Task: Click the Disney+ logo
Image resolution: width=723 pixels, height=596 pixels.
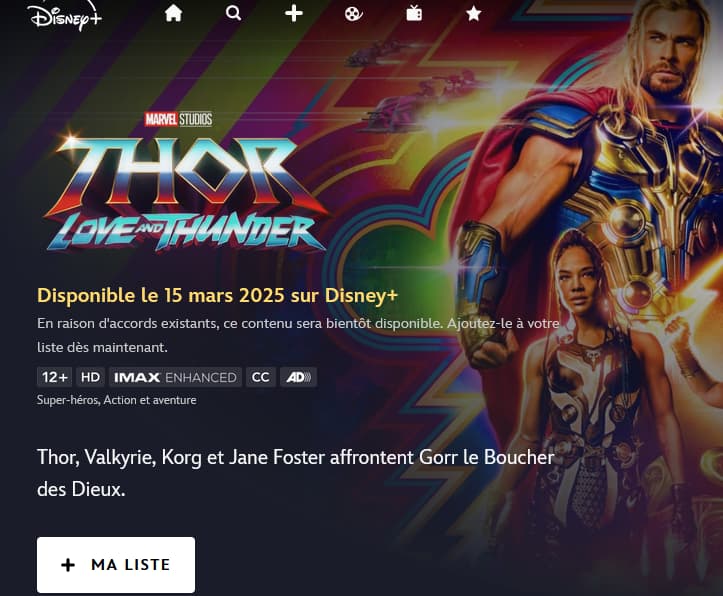Action: [x=65, y=16]
